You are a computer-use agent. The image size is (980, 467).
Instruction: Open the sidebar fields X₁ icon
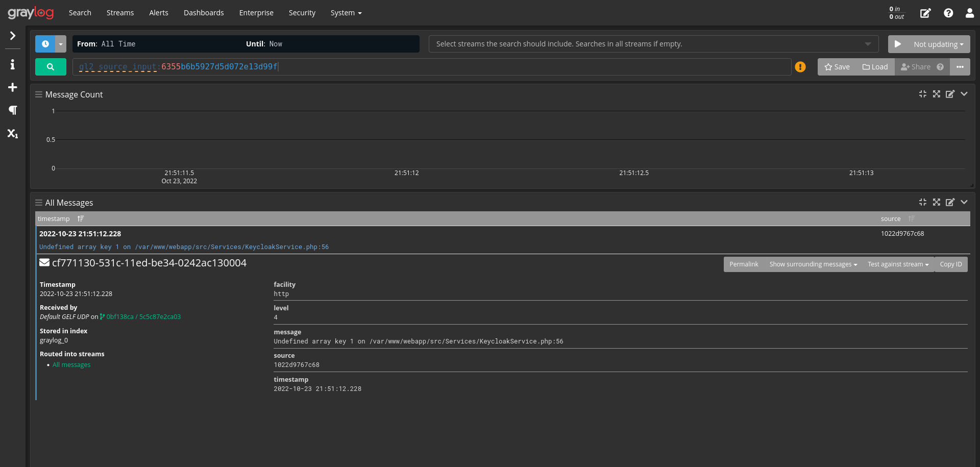coord(13,133)
